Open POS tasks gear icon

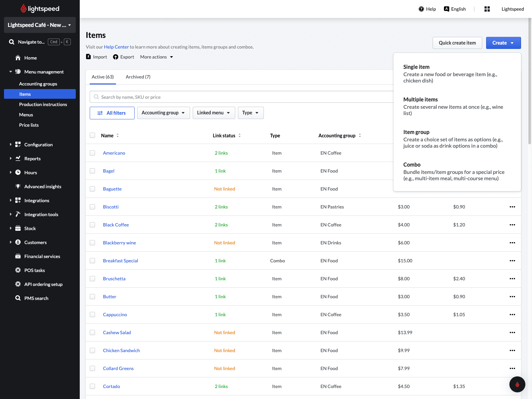pyautogui.click(x=18, y=270)
